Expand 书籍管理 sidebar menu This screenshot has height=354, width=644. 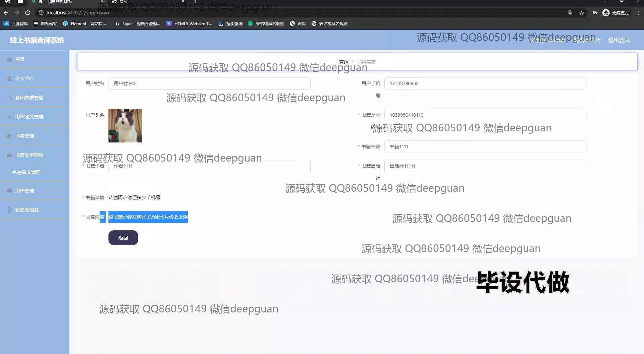pyautogui.click(x=35, y=136)
